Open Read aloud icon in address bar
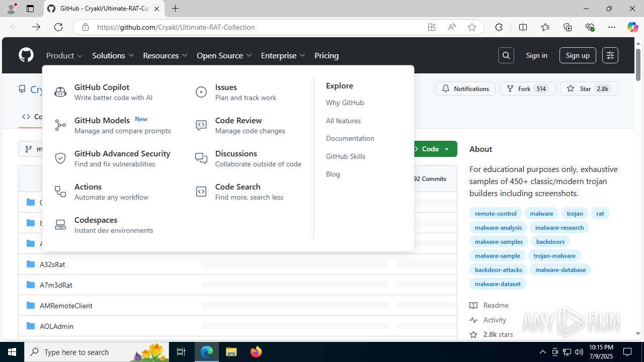 point(452,27)
